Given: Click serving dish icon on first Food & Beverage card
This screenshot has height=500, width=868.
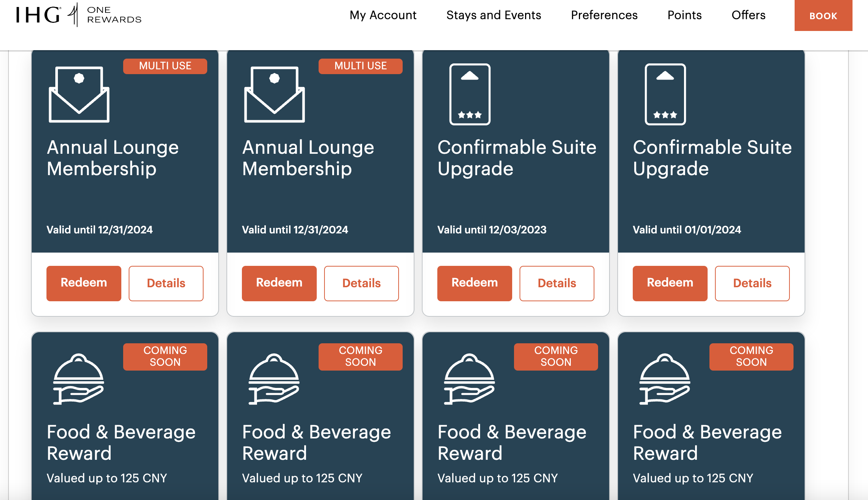Looking at the screenshot, I should coord(79,379).
